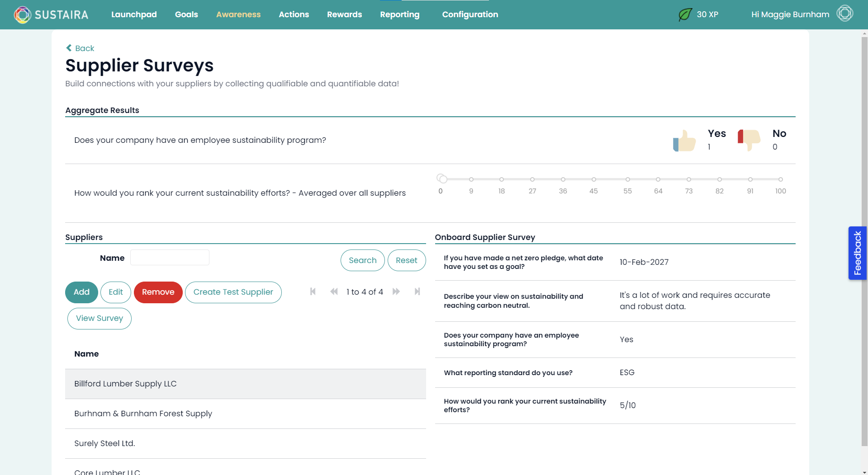The height and width of the screenshot is (475, 868).
Task: Click the slider tick at 55
Action: click(627, 179)
